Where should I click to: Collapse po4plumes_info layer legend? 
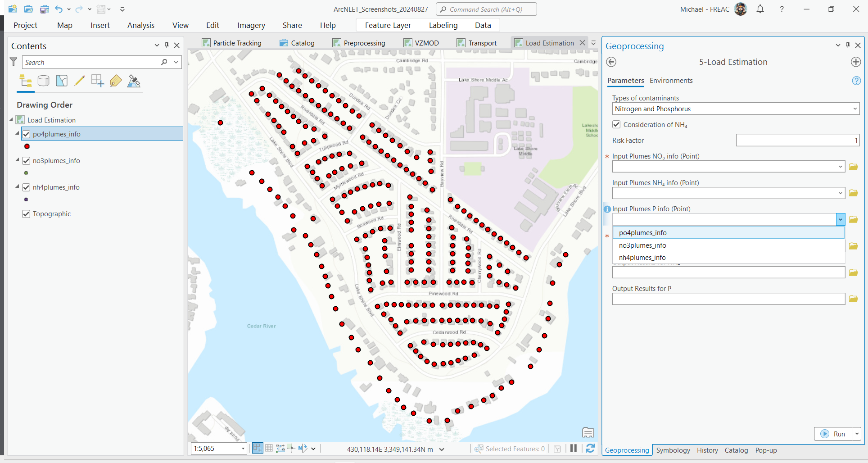(x=17, y=134)
